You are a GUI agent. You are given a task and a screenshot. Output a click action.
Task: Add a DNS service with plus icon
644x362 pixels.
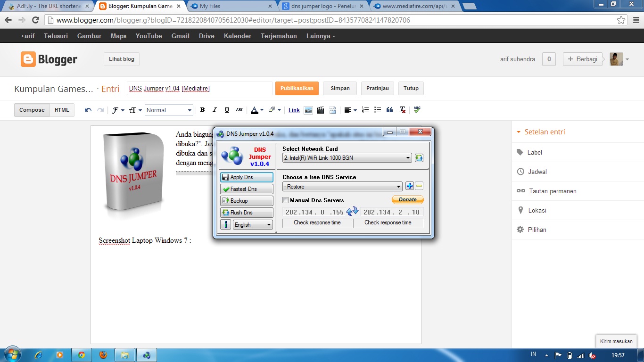pyautogui.click(x=410, y=186)
